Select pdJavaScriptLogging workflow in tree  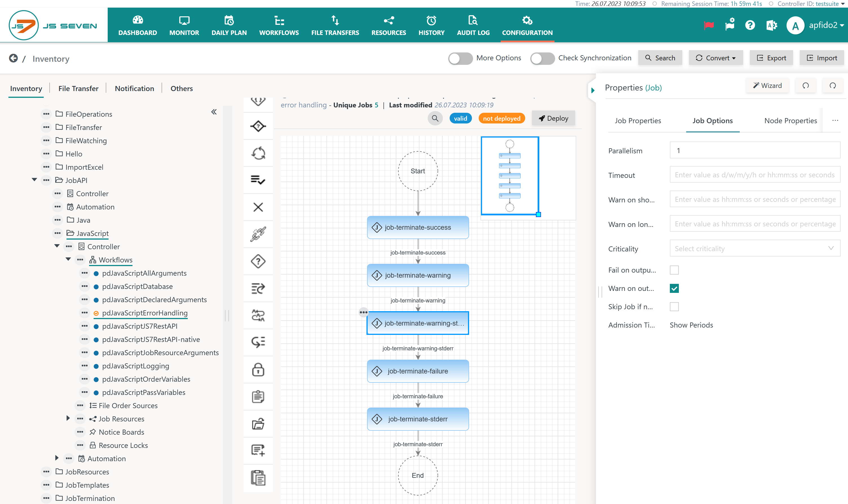tap(136, 366)
